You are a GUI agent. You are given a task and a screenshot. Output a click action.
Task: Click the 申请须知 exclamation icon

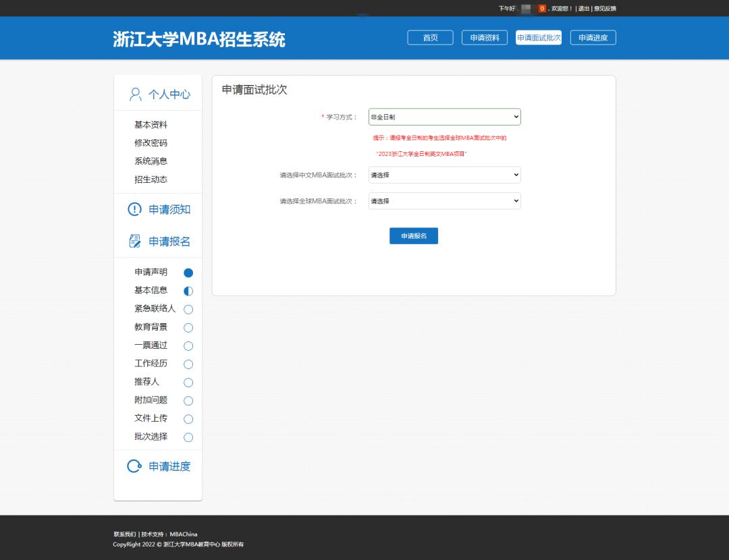(134, 209)
